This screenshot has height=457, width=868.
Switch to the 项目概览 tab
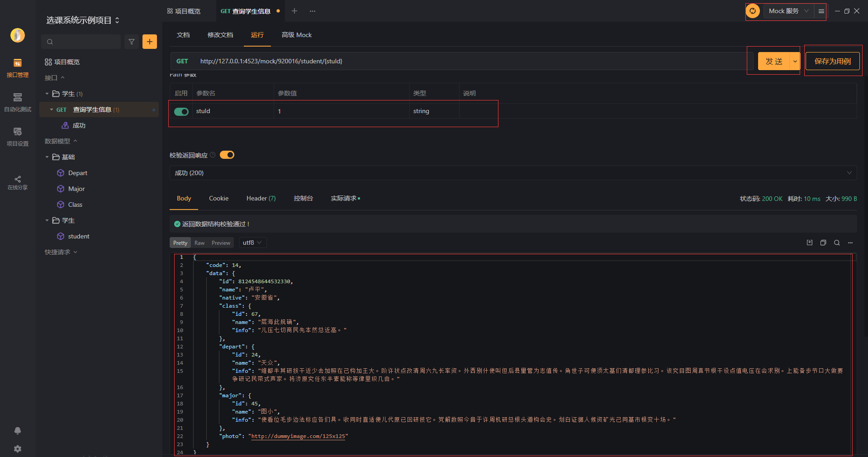click(x=184, y=11)
